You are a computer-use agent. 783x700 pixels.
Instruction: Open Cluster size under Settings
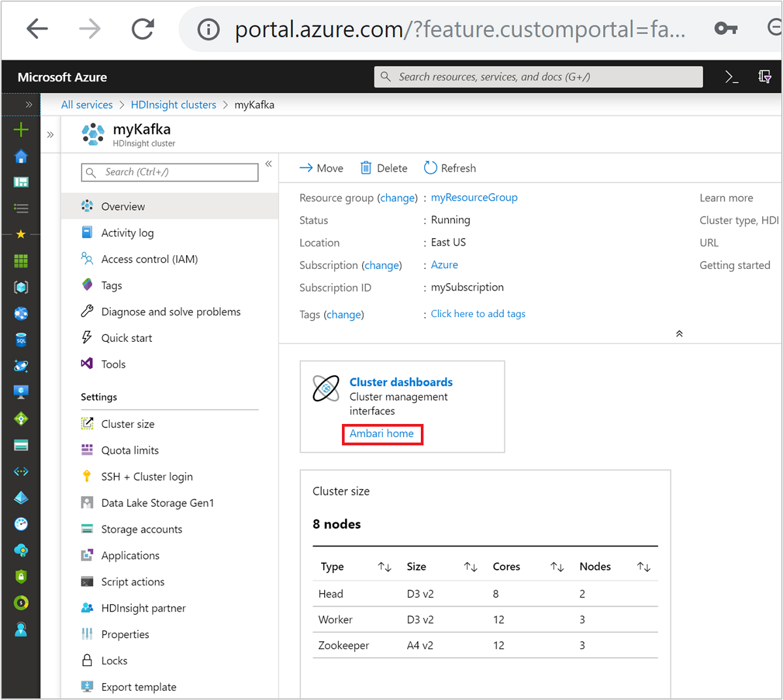(x=128, y=423)
